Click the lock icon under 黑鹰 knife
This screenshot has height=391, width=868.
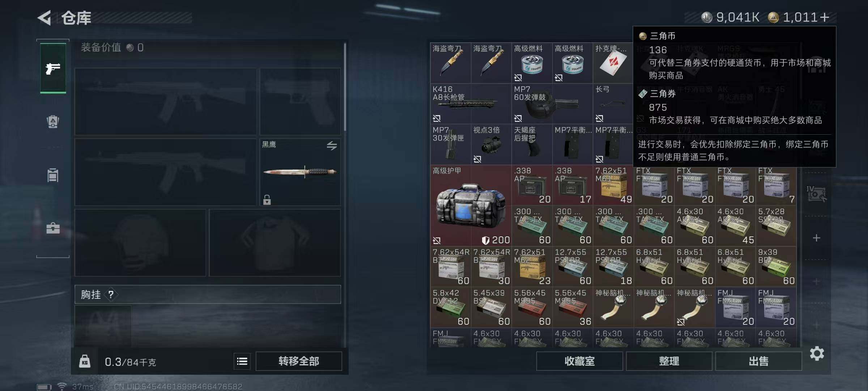point(267,199)
